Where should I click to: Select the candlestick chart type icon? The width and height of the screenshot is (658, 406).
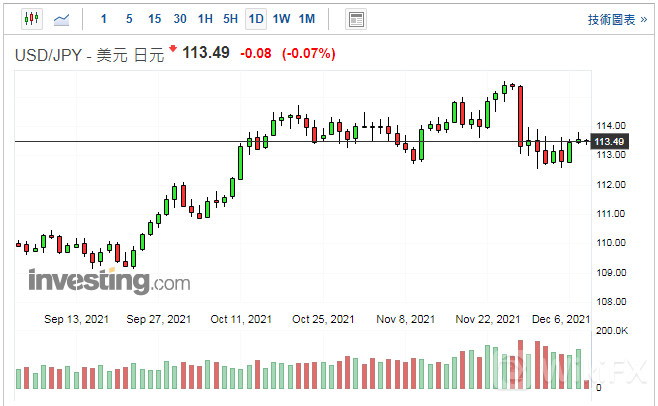[x=31, y=19]
